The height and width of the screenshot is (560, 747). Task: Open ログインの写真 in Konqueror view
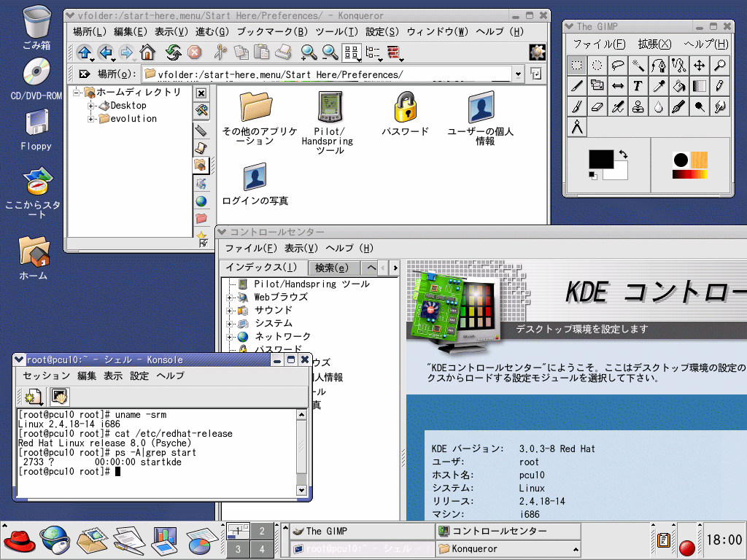pos(255,184)
